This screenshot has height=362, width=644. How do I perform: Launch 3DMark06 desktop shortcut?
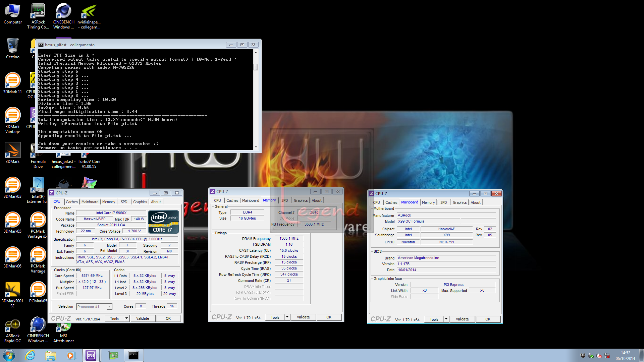coord(13,257)
